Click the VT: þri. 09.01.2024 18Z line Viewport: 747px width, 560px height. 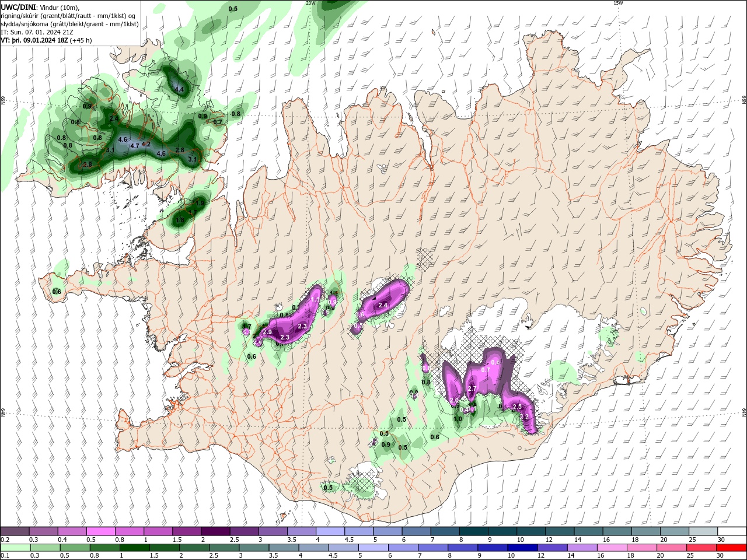(46, 41)
